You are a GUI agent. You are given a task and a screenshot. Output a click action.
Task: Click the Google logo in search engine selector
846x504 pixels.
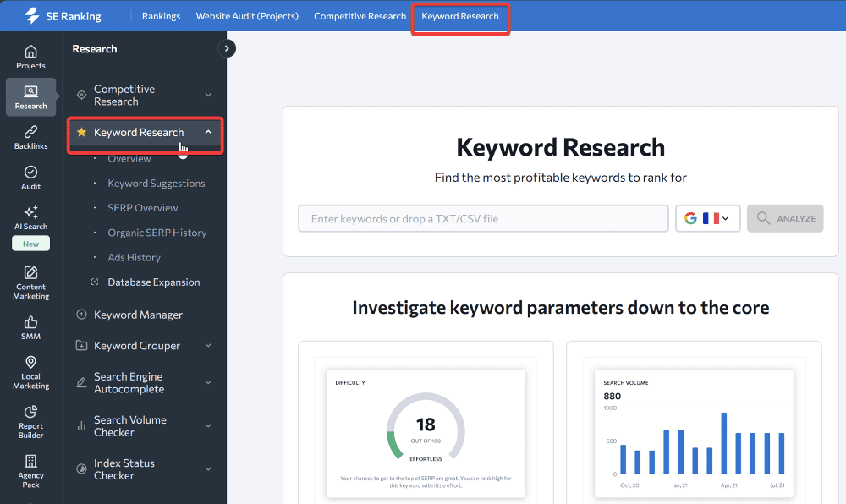click(690, 218)
